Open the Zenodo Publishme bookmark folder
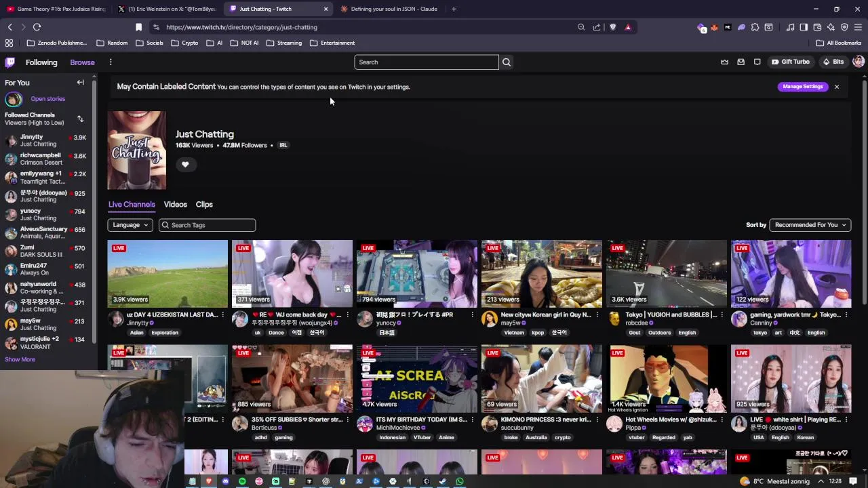This screenshot has height=488, width=868. 56,43
